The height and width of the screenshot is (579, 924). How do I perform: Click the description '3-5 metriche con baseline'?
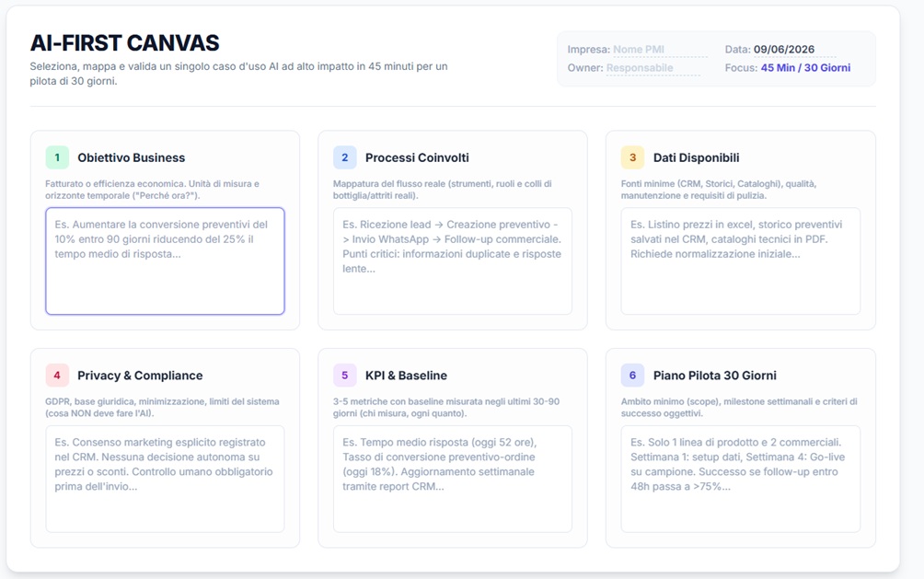click(446, 408)
